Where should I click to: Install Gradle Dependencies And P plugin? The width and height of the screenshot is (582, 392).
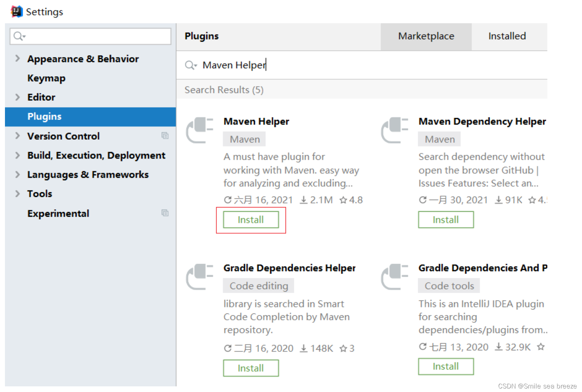click(x=446, y=366)
